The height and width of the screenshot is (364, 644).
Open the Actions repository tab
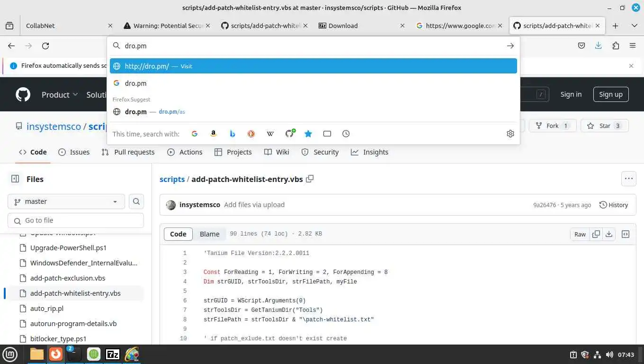click(185, 152)
